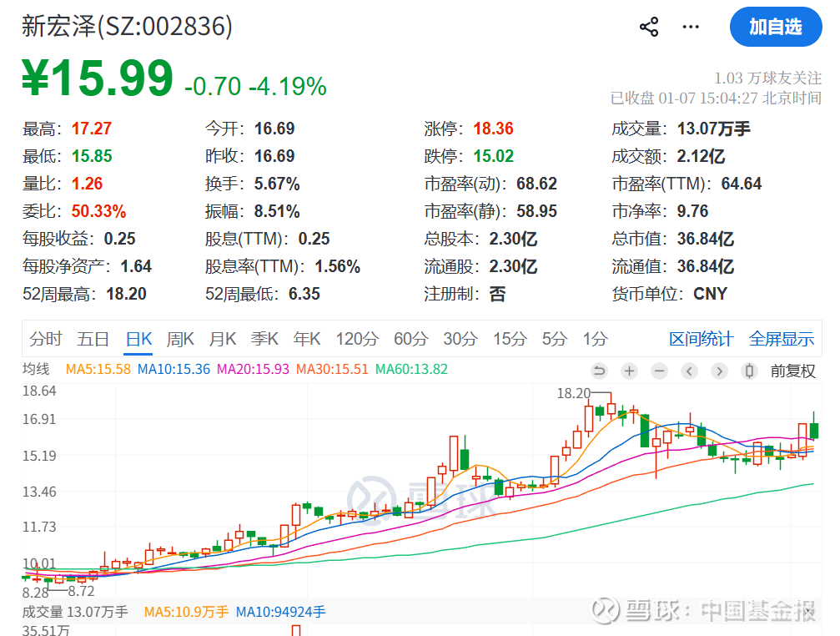
Task: Click the MA5:15.58 indicator
Action: 98,369
